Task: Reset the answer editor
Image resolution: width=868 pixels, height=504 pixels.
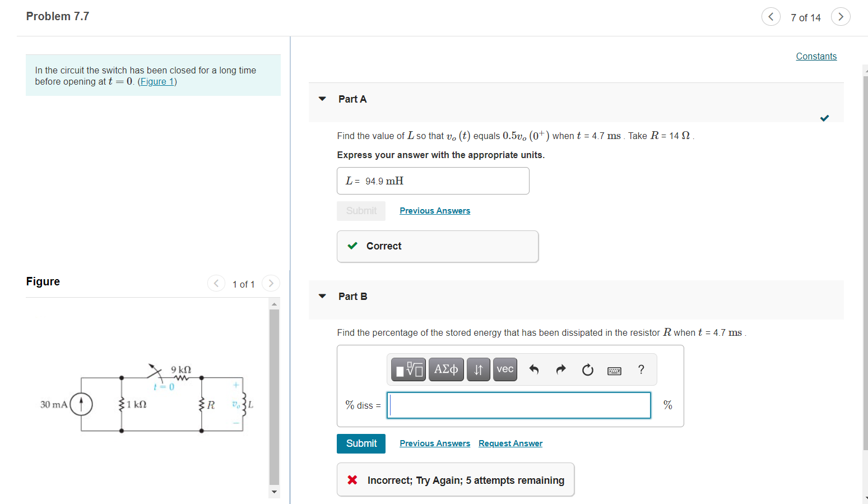Action: (x=588, y=369)
